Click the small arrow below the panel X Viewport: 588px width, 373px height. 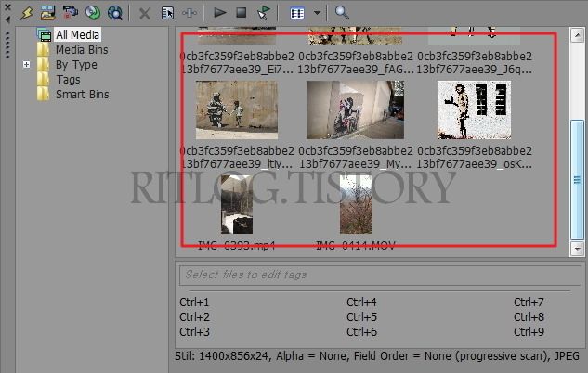point(7,19)
